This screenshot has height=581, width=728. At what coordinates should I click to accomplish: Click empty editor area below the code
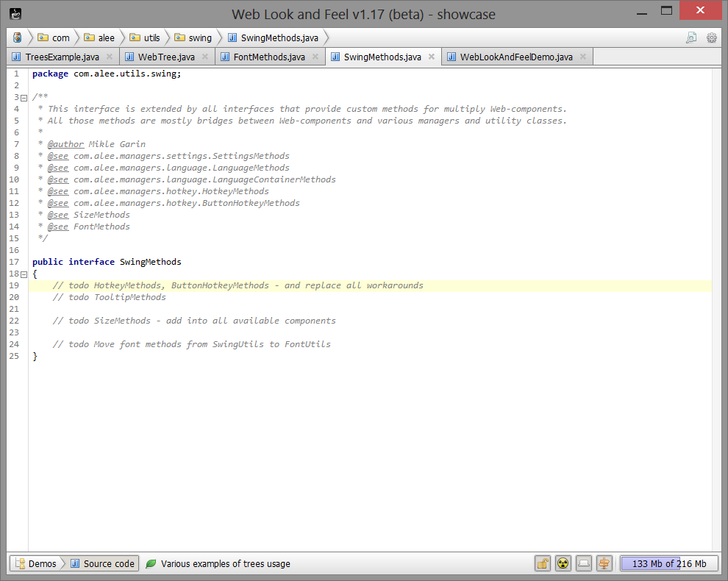click(x=370, y=455)
